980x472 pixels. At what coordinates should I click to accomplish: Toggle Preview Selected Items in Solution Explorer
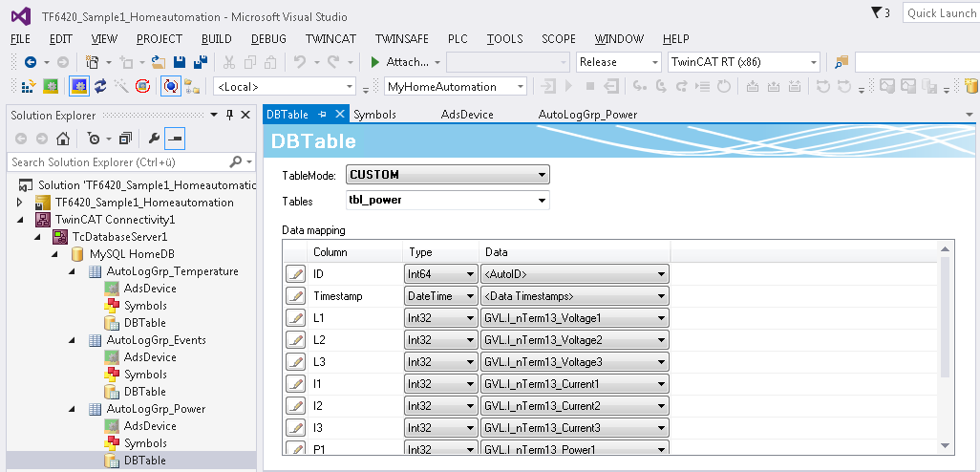[x=175, y=139]
